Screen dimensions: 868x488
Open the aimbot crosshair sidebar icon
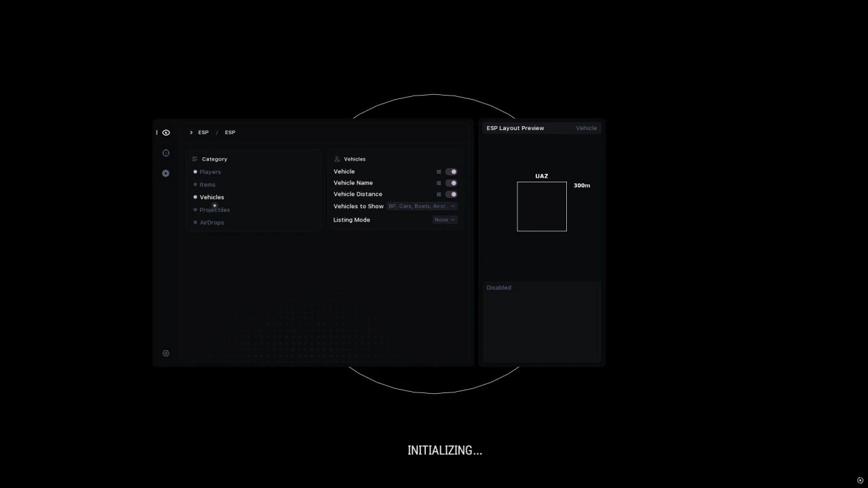166,153
